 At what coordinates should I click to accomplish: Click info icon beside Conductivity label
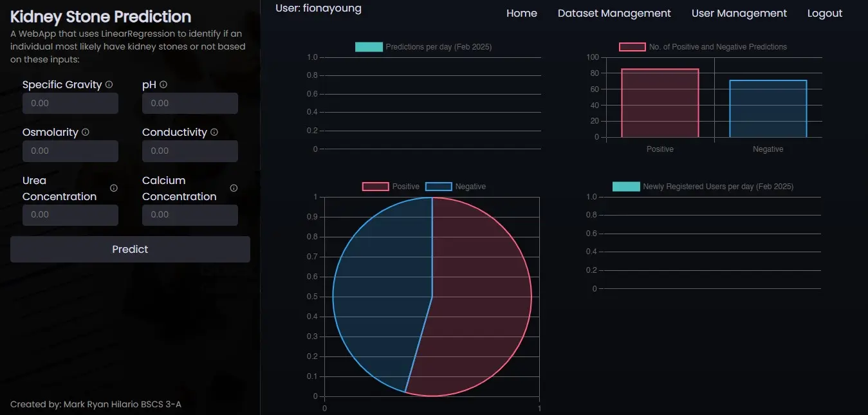click(214, 133)
